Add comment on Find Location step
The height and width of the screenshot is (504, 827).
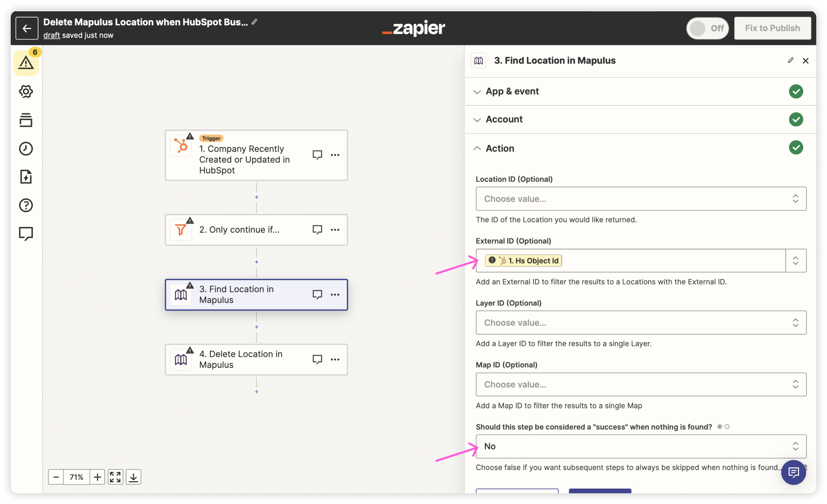pyautogui.click(x=318, y=295)
